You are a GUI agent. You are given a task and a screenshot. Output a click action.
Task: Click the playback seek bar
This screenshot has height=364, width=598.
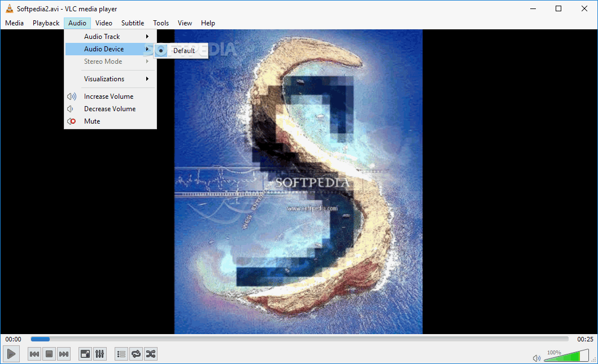tap(299, 339)
